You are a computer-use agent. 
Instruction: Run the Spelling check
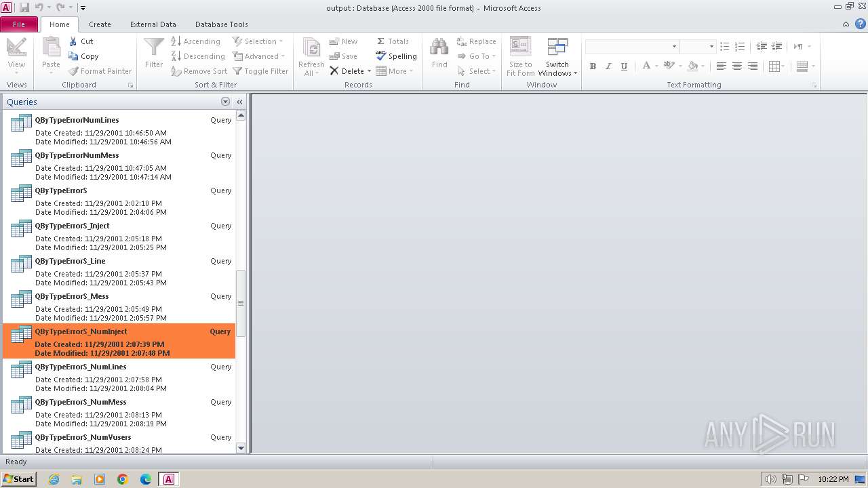[396, 56]
